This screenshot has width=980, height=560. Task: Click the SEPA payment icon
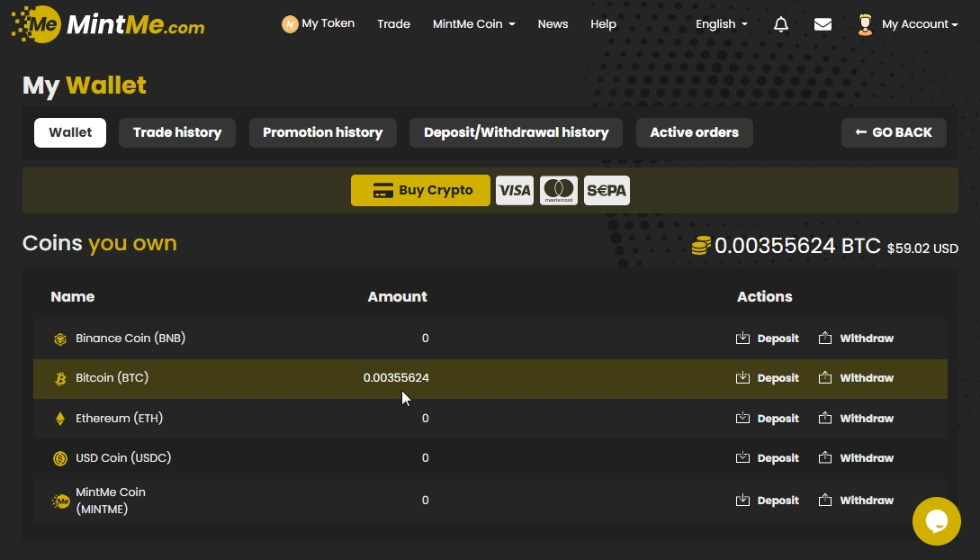(x=607, y=190)
